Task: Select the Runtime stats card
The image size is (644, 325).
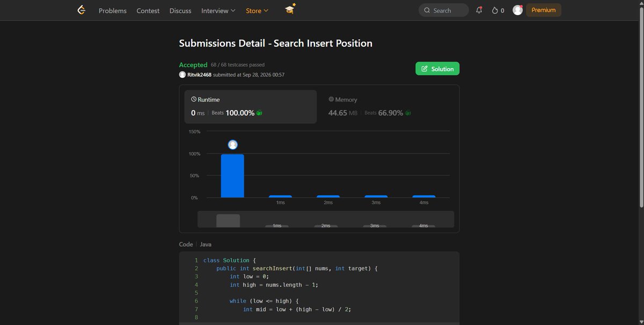Action: click(x=251, y=107)
